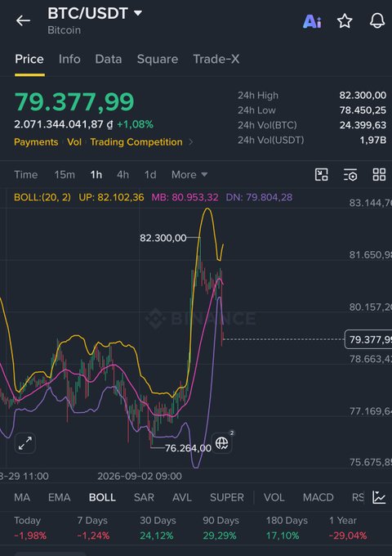Open the Vol link
This screenshot has height=556, width=392.
(x=74, y=141)
